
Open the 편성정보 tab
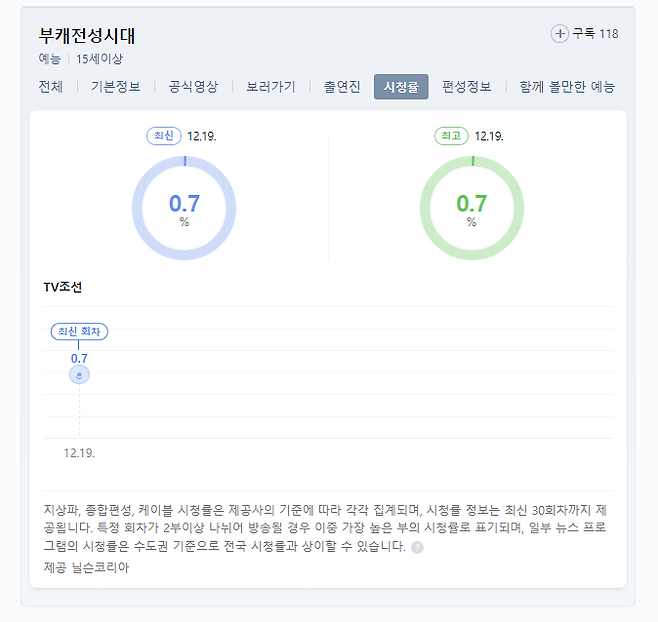(467, 87)
